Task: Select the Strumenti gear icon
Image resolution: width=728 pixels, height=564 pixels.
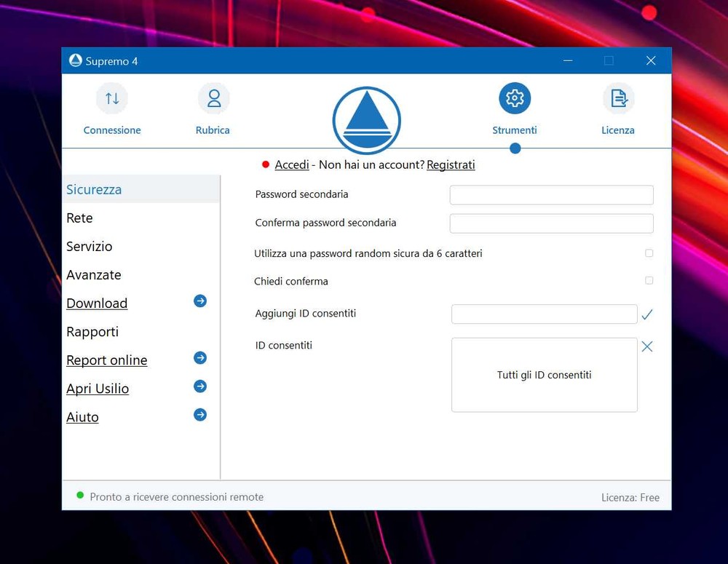Action: (515, 98)
